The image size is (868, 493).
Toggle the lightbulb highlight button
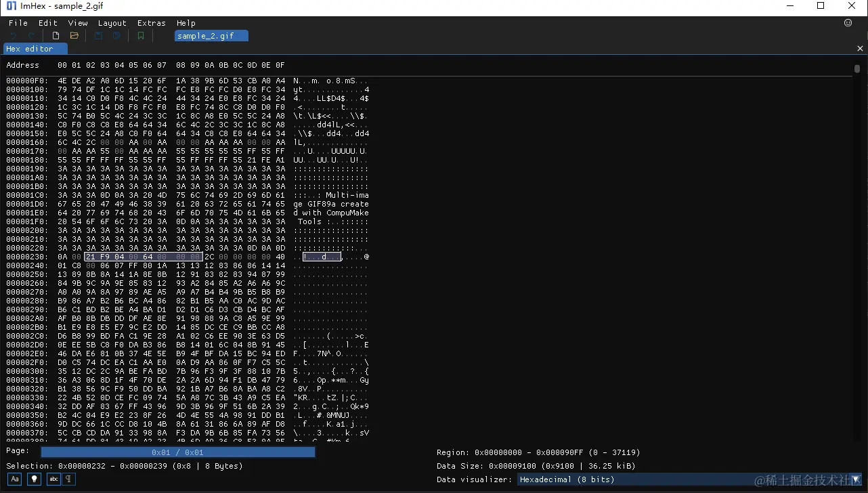pyautogui.click(x=33, y=479)
